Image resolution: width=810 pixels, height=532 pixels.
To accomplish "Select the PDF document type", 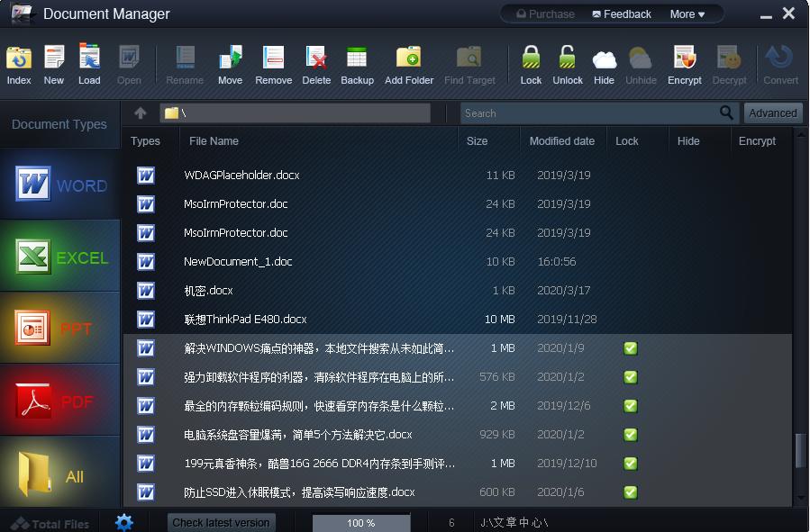I will 59,401.
